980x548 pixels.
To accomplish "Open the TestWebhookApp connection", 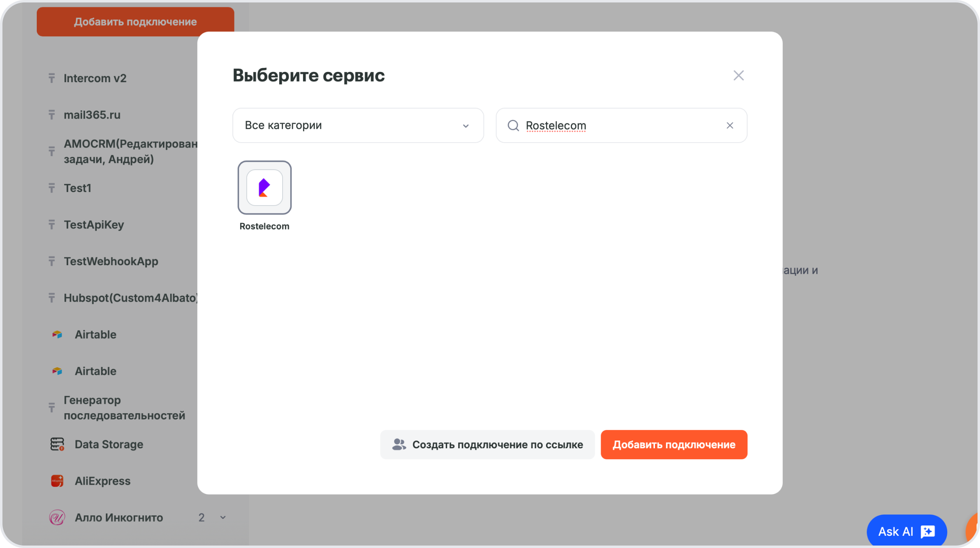I will (x=111, y=261).
